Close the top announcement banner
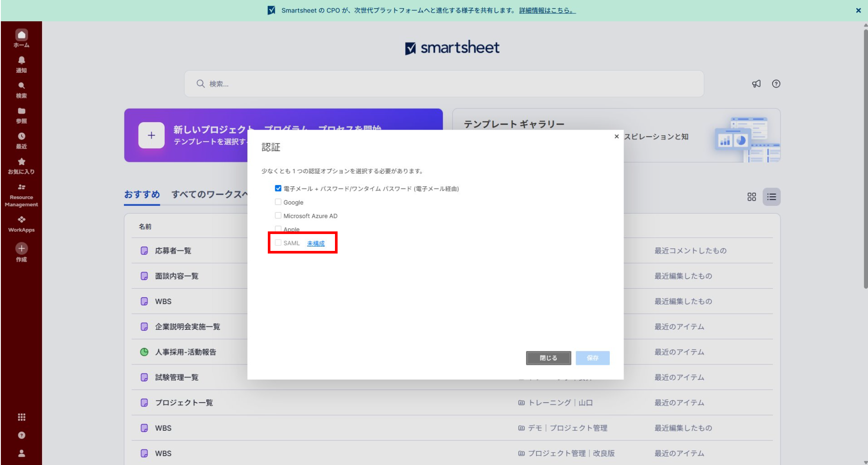Screen dimensions: 868x465 point(858,10)
